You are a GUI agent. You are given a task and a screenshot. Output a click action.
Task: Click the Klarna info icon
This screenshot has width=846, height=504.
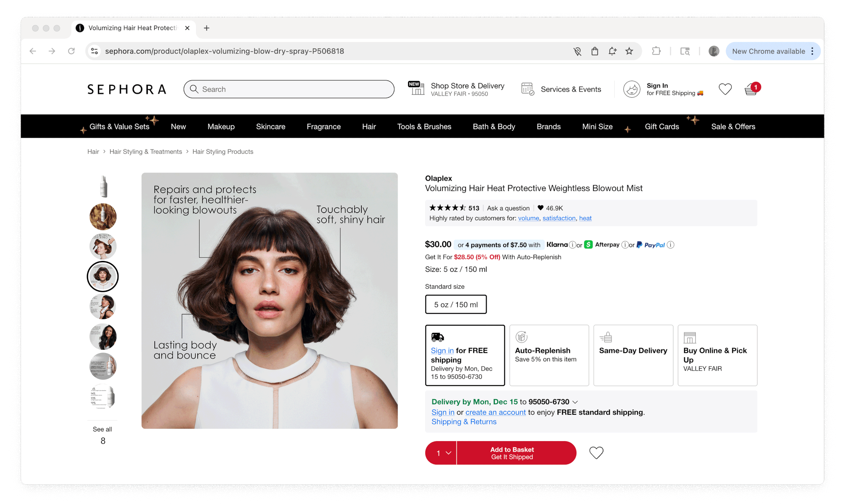coord(572,245)
